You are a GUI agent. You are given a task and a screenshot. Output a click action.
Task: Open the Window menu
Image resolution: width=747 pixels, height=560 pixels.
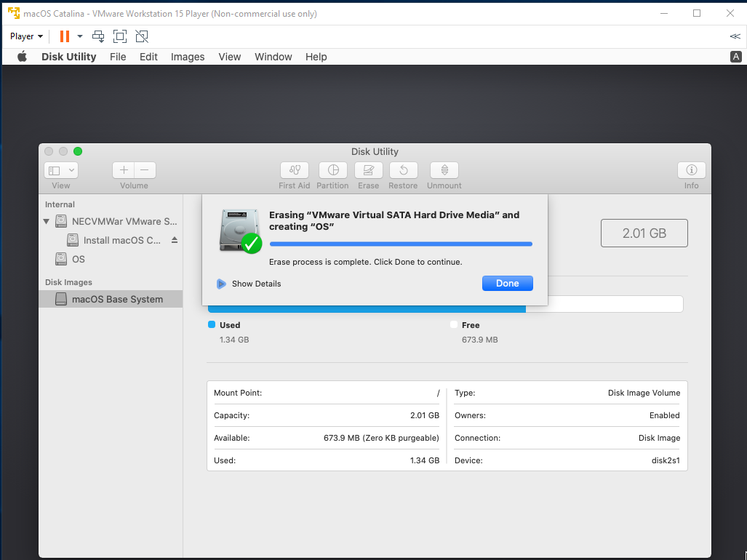click(273, 57)
